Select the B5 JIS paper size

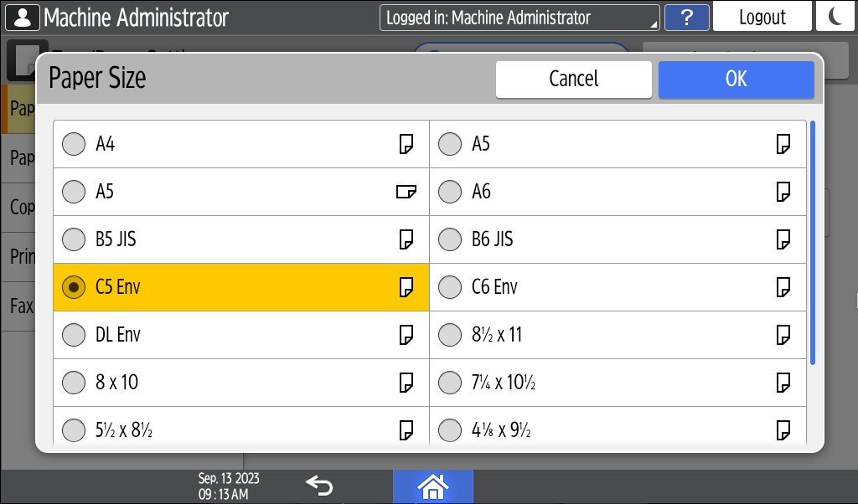coord(75,240)
